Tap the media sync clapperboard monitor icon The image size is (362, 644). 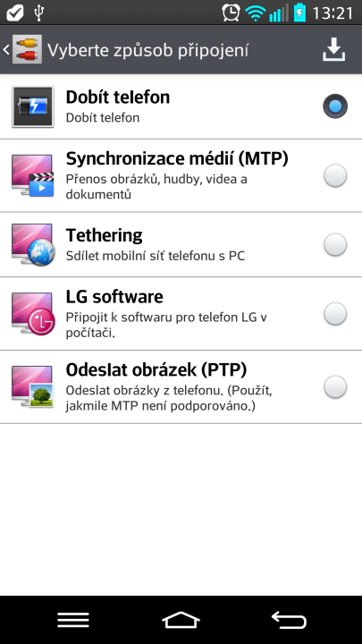33,176
